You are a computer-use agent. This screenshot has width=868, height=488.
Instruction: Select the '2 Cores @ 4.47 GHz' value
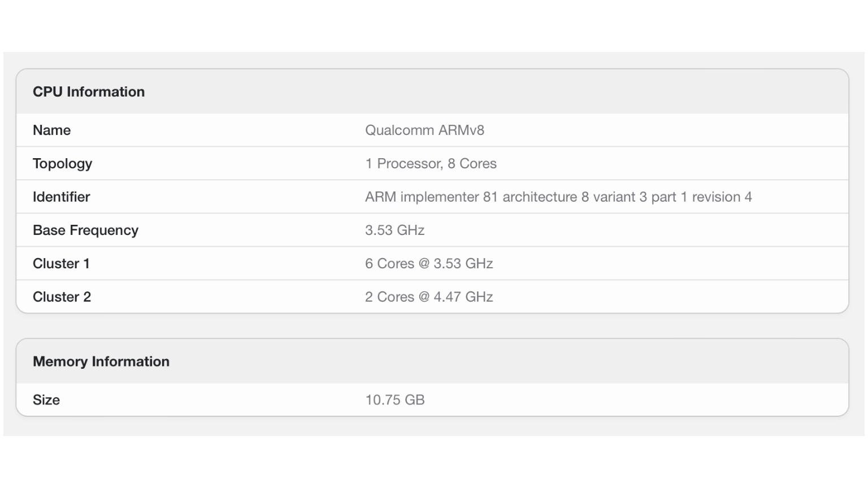click(x=429, y=297)
